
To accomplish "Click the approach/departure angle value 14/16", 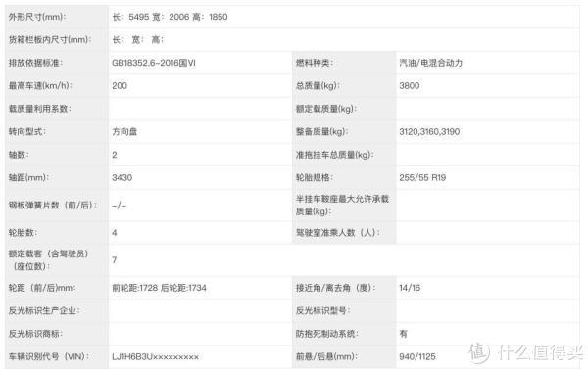I will [x=410, y=288].
